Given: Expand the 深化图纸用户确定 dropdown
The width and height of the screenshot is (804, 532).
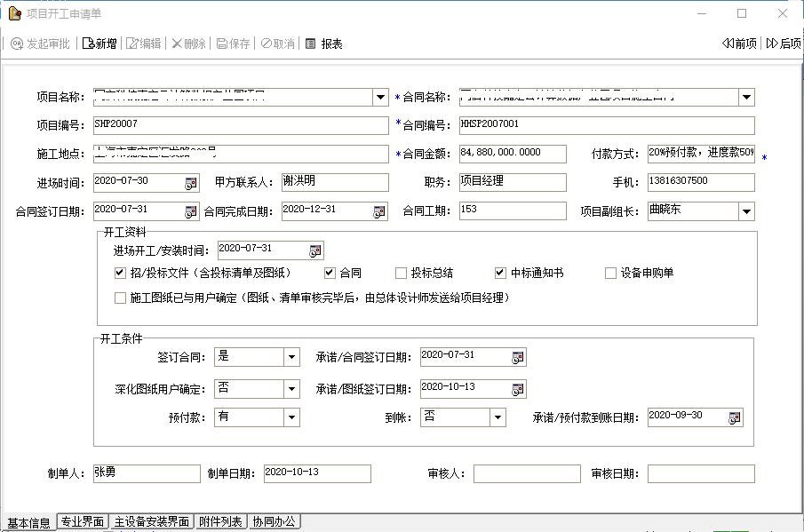Looking at the screenshot, I should (x=291, y=389).
